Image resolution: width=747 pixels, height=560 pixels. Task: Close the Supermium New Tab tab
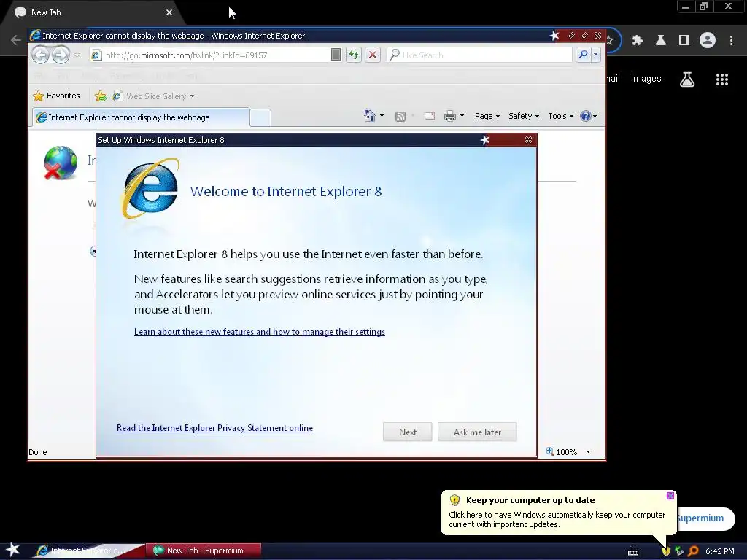tap(169, 12)
